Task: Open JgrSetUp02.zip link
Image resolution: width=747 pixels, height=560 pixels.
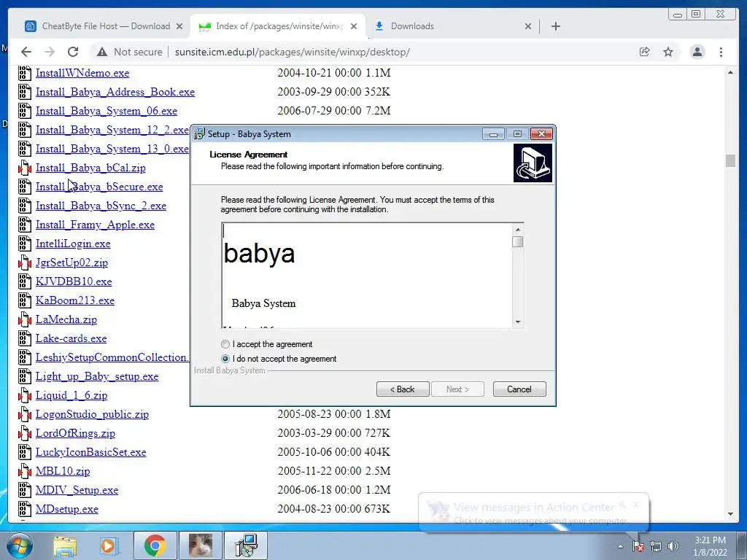Action: 71,262
